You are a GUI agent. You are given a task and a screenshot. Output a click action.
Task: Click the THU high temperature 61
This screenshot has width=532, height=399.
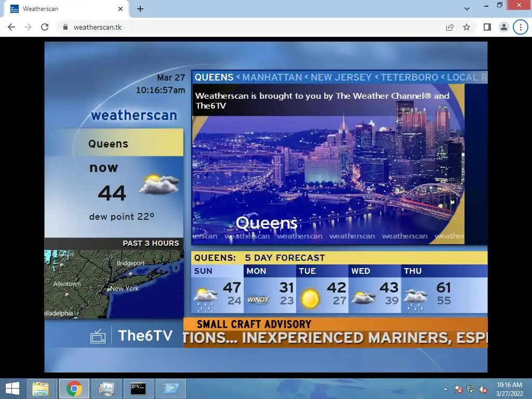(x=444, y=288)
